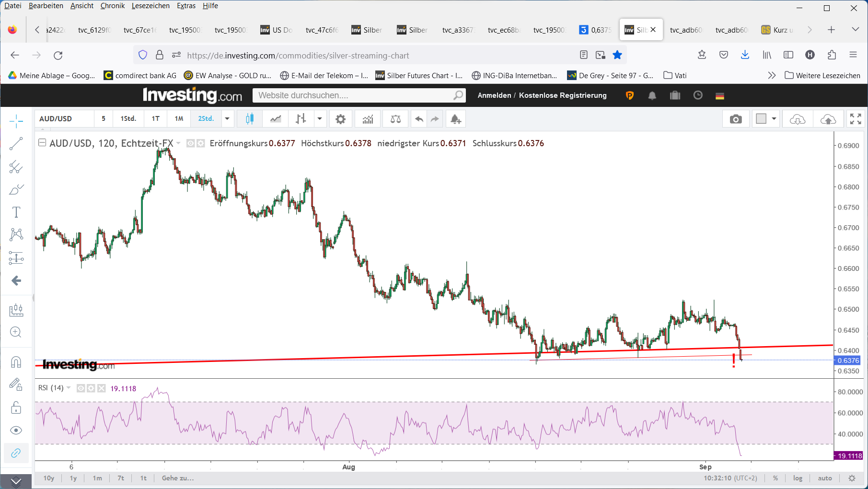Expand the timeframe interval dropdown arrow

(x=227, y=119)
